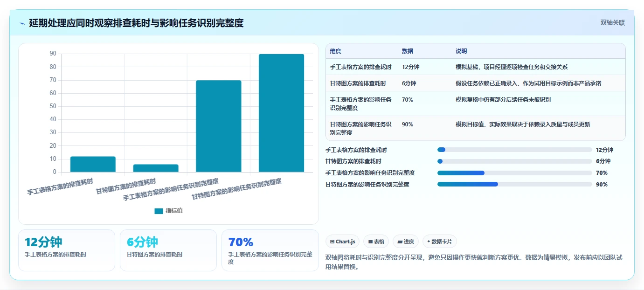Click progress label 甘特图方案的排查耗时

coord(353,161)
